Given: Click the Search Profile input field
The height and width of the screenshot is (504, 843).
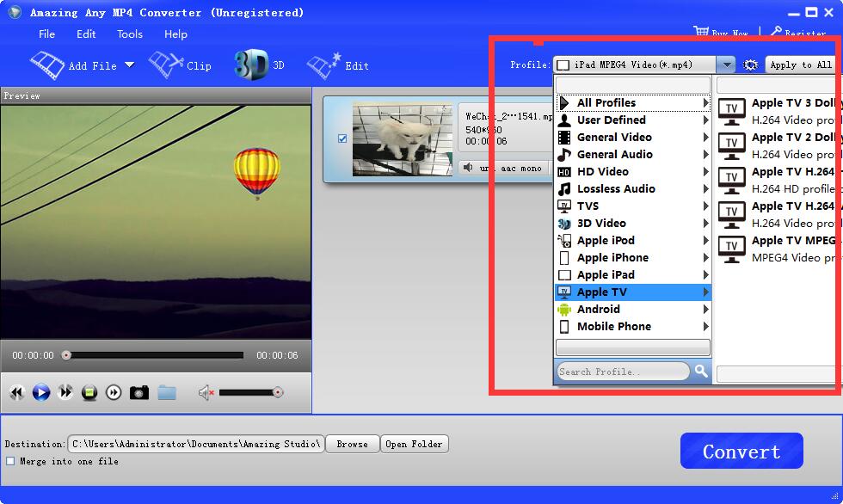Looking at the screenshot, I should point(623,372).
